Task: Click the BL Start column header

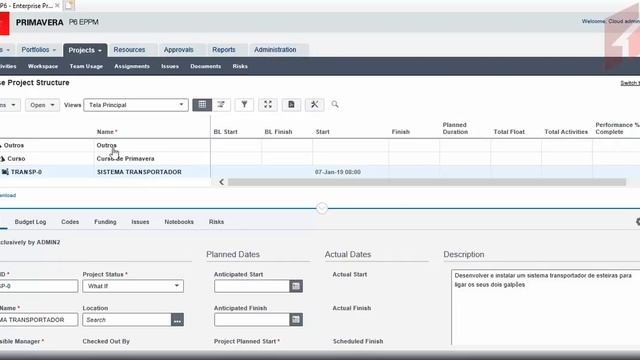Action: (225, 132)
